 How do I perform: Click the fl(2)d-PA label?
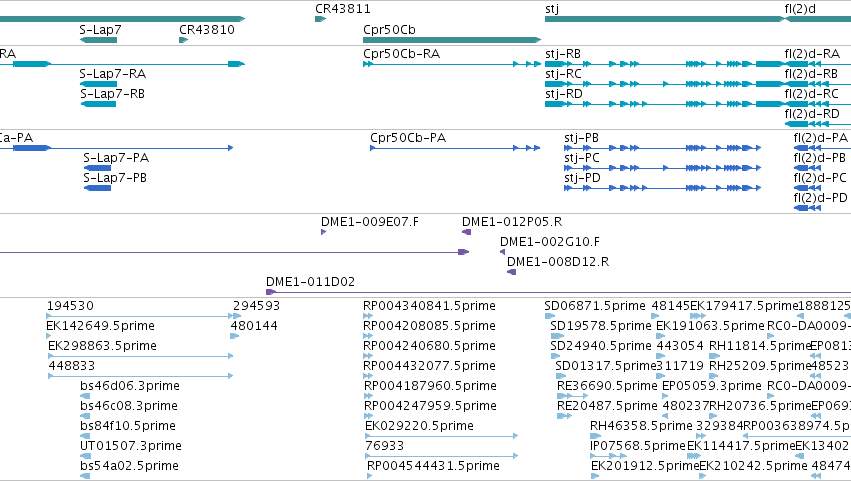(x=821, y=138)
